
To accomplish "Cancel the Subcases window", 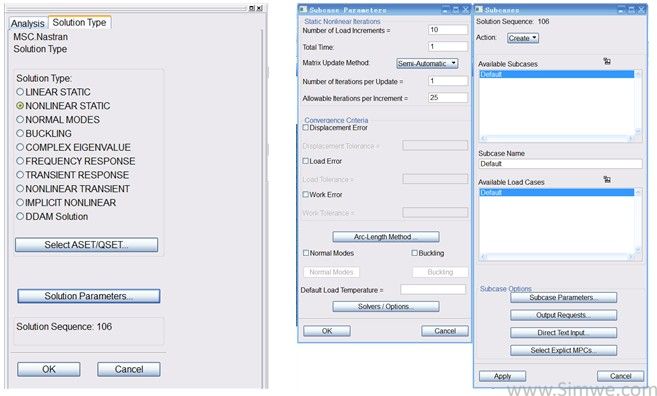I will (x=621, y=376).
